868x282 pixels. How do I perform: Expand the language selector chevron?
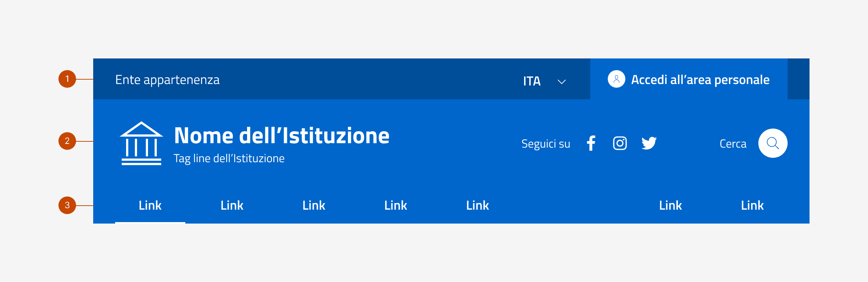561,82
